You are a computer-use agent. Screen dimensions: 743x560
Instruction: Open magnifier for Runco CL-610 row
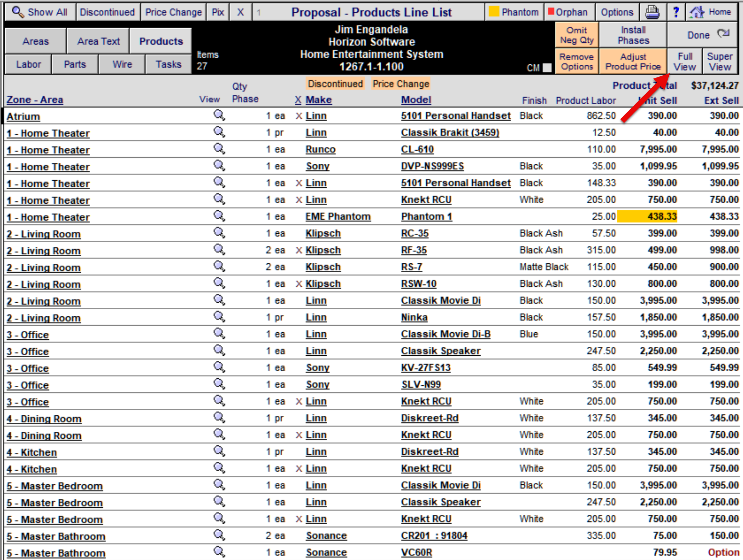(x=219, y=149)
